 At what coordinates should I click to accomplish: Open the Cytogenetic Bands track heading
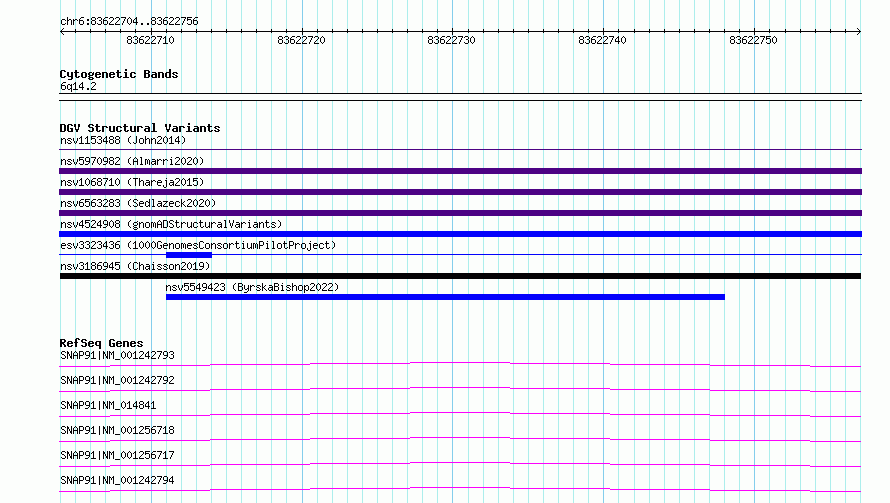(x=119, y=74)
